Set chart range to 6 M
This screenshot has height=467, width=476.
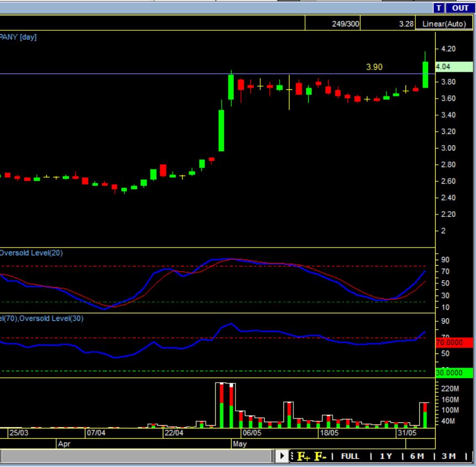[x=417, y=457]
